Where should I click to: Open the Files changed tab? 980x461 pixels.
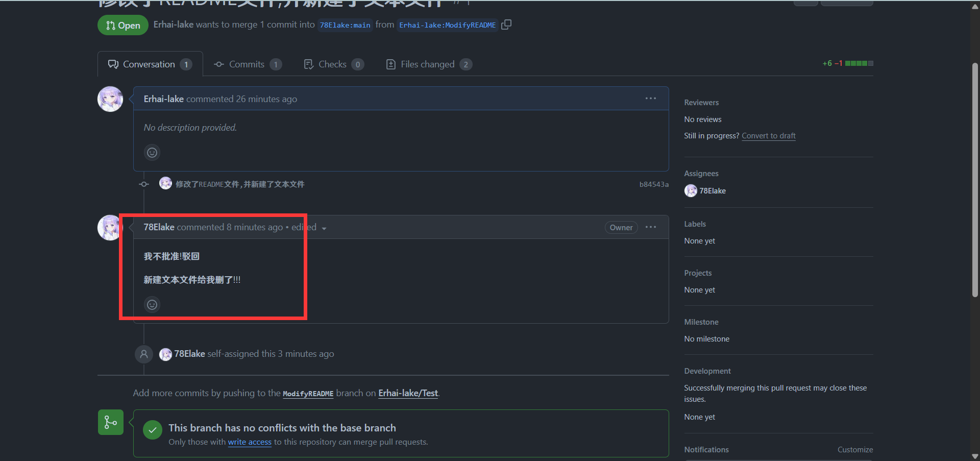pyautogui.click(x=428, y=64)
